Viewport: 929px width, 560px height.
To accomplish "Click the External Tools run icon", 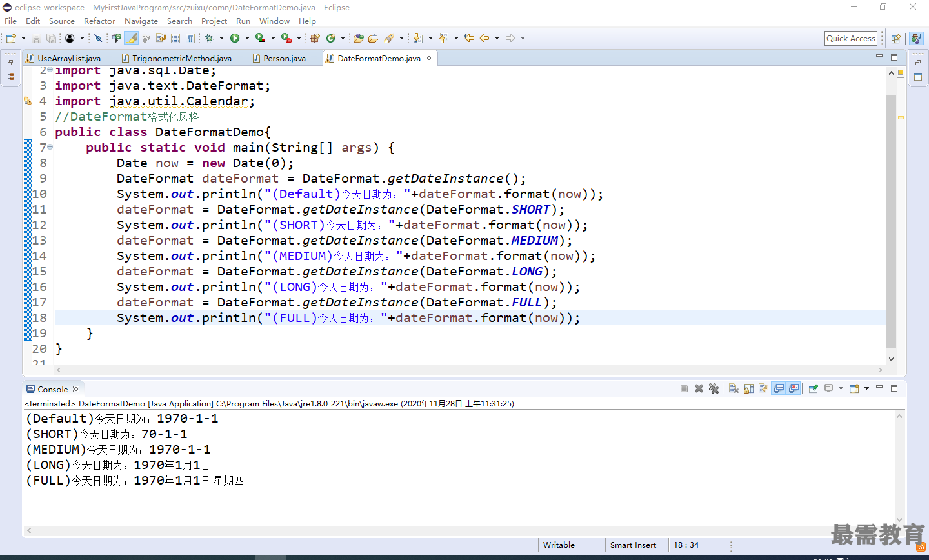I will pos(286,38).
